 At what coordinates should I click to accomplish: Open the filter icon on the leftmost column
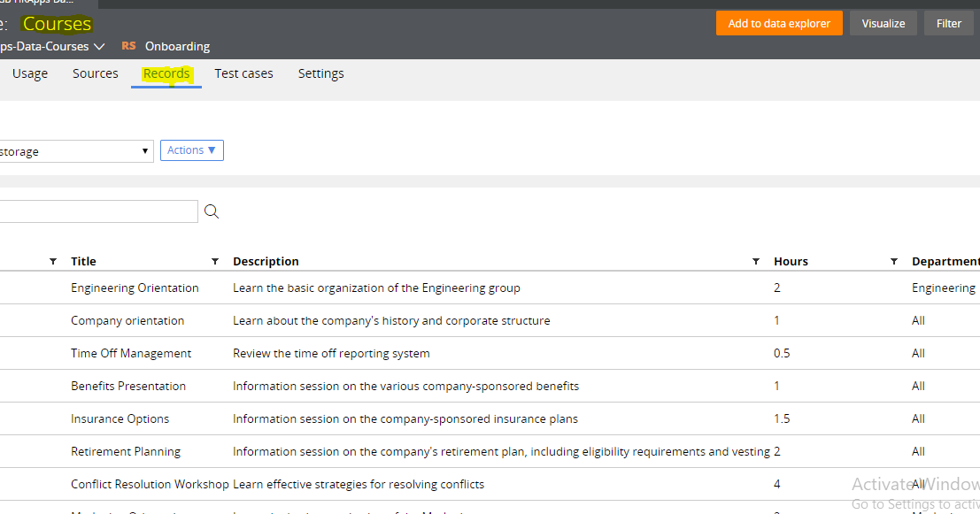click(x=52, y=261)
